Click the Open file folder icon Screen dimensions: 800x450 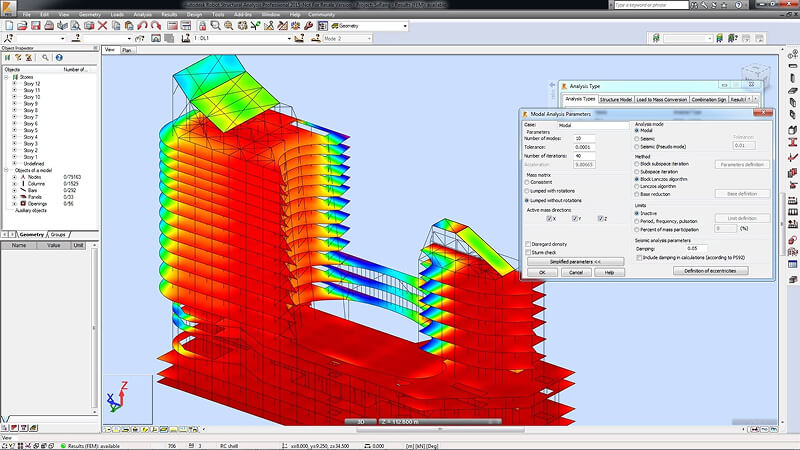[x=22, y=26]
